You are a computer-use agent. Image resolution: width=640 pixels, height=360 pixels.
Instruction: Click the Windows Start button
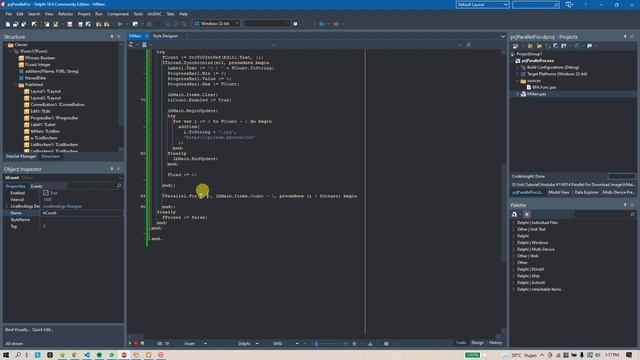pyautogui.click(x=6, y=355)
